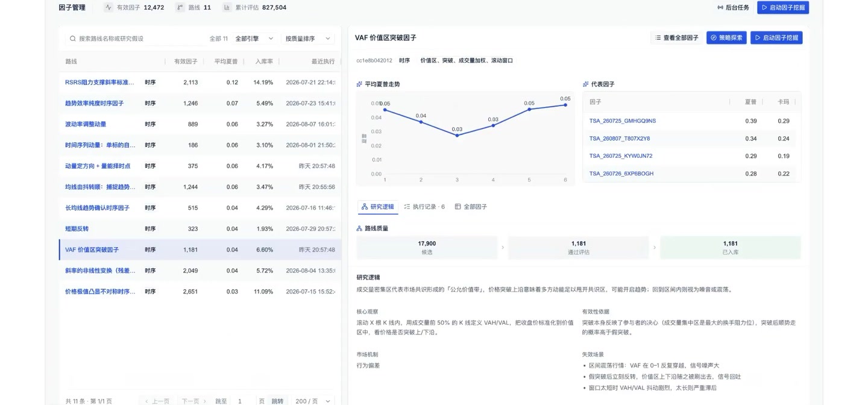Switch to 研究逻辑 tab
The image size is (868, 405).
click(x=377, y=207)
